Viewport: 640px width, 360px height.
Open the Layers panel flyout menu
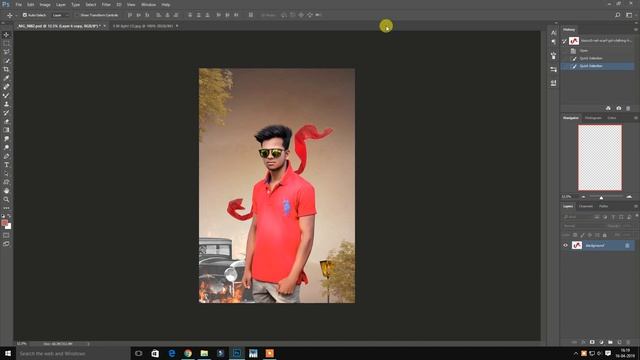click(636, 206)
